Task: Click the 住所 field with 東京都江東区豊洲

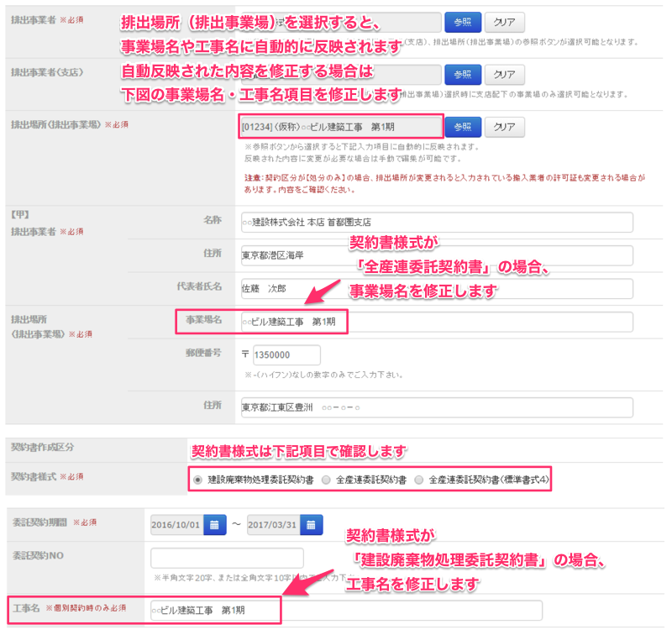Action: [x=435, y=407]
